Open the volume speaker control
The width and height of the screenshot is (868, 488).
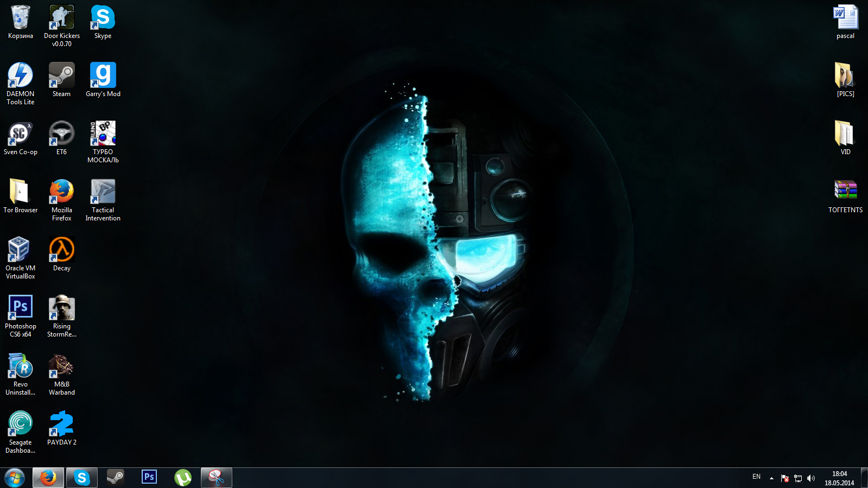[811, 478]
